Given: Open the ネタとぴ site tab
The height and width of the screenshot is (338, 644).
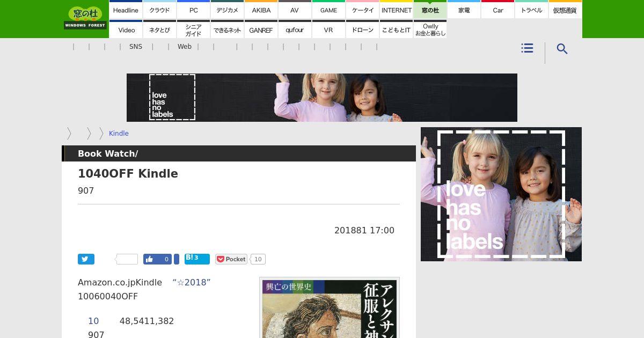Looking at the screenshot, I should point(159,30).
